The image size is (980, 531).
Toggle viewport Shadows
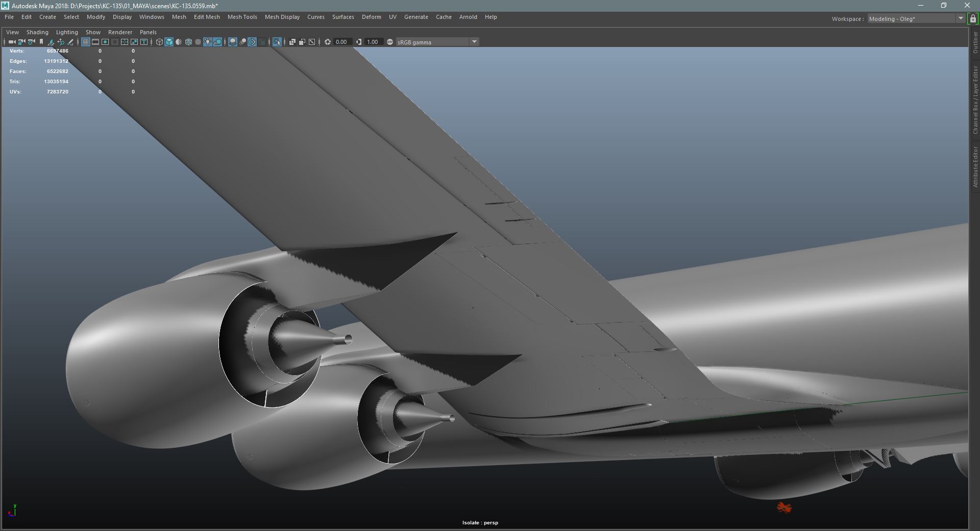pos(217,42)
